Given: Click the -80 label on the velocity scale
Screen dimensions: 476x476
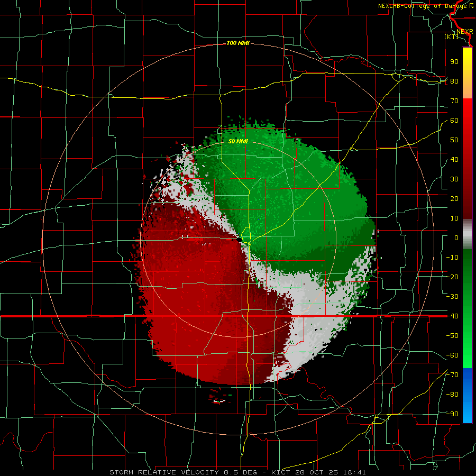Looking at the screenshot, I should (452, 395).
